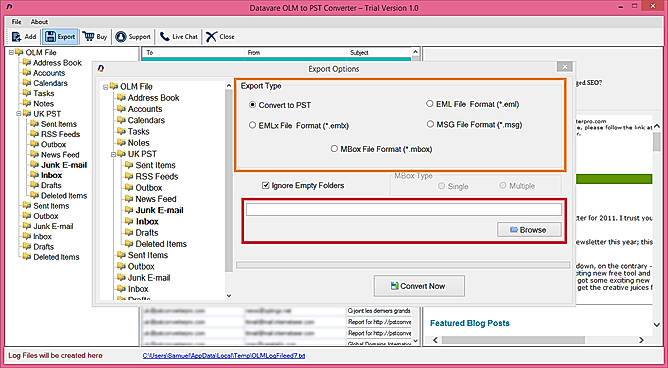
Task: Click the conversion progress bar
Action: click(x=403, y=265)
